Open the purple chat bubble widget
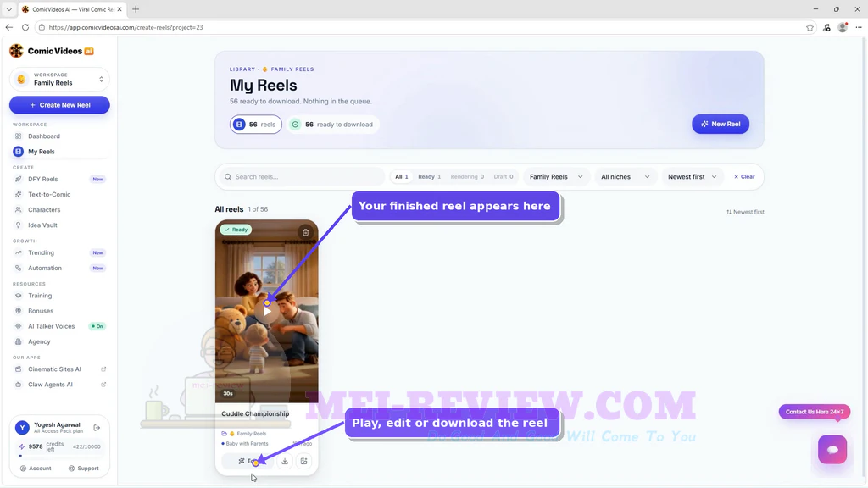 [832, 449]
